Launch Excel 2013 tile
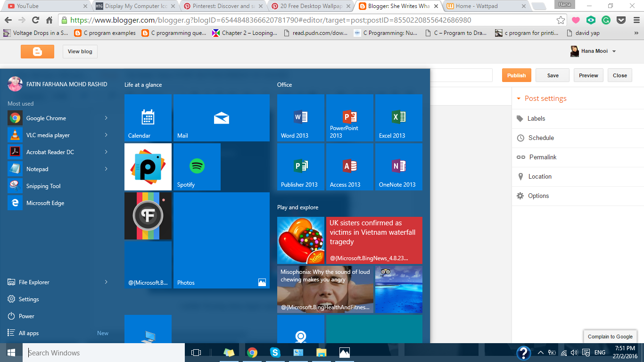Screen dimensions: 644x362 tap(399, 118)
